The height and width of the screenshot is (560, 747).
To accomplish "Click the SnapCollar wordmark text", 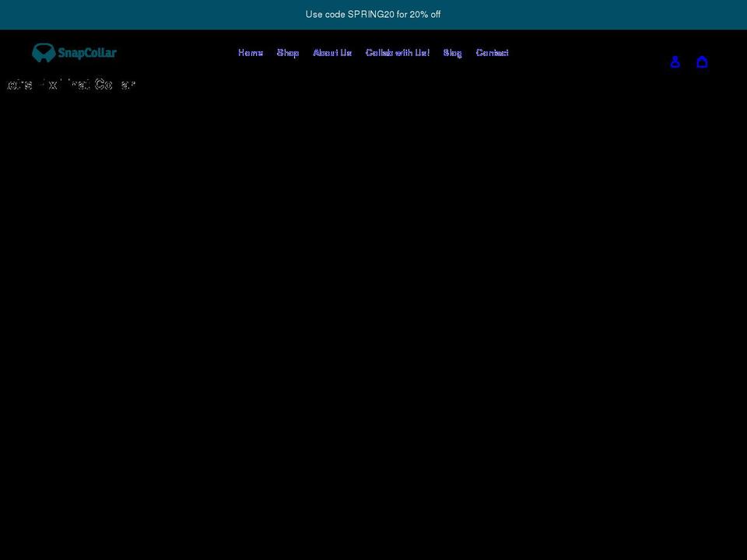I will click(x=88, y=52).
